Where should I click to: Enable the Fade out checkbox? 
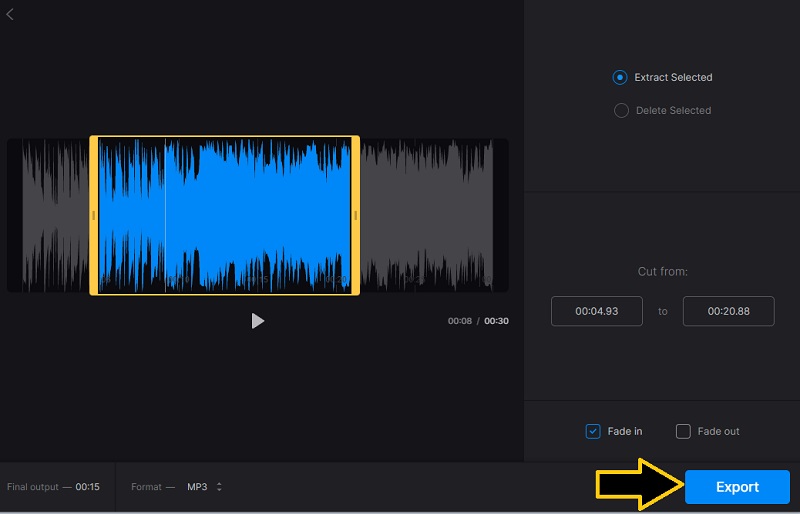tap(683, 431)
